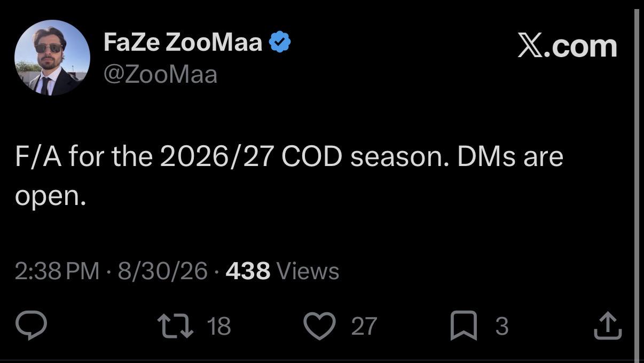644x363 pixels.
Task: Click the 8/30/26 post date
Action: coord(162,271)
